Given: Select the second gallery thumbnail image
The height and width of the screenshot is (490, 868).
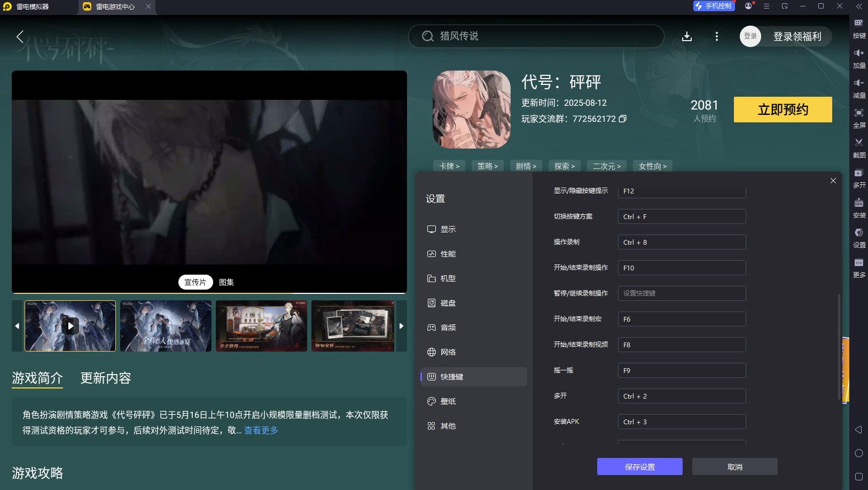Looking at the screenshot, I should pos(166,326).
